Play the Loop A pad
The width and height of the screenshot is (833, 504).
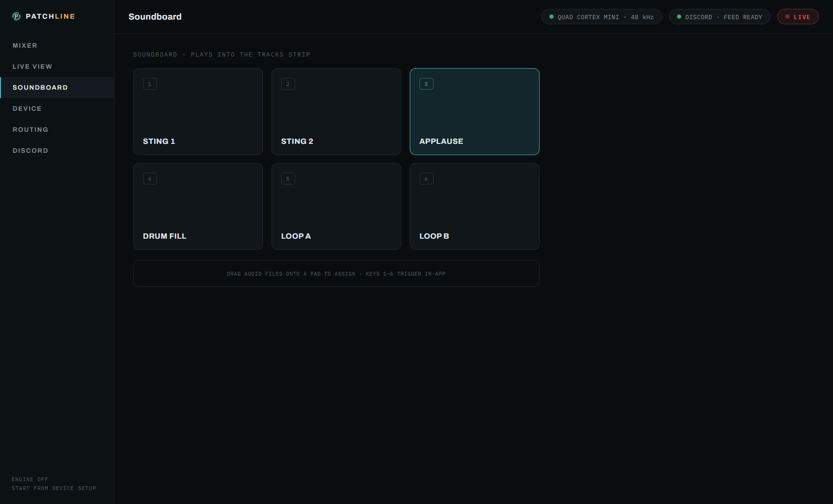click(336, 206)
